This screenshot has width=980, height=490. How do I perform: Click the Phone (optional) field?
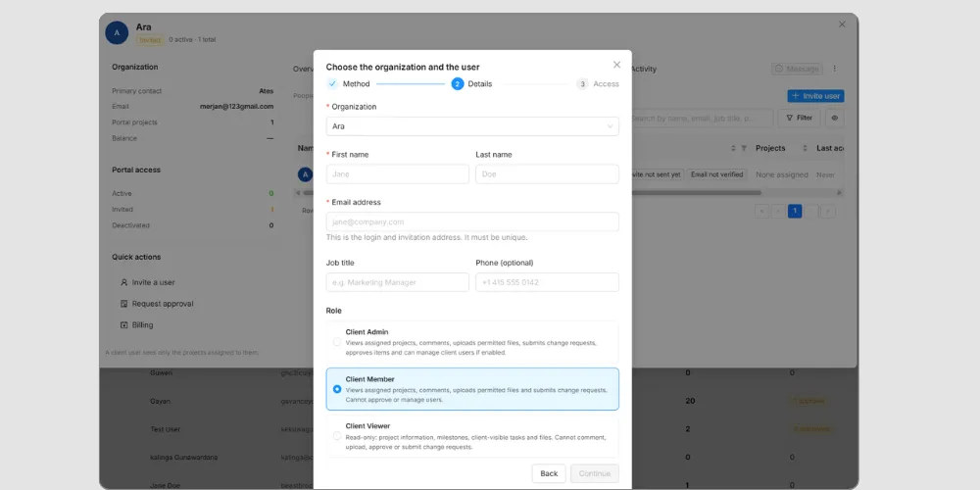click(x=548, y=282)
